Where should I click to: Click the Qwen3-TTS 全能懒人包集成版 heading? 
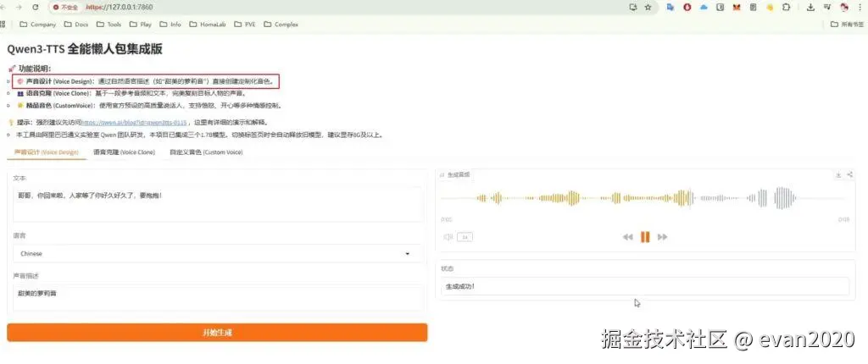[x=85, y=49]
